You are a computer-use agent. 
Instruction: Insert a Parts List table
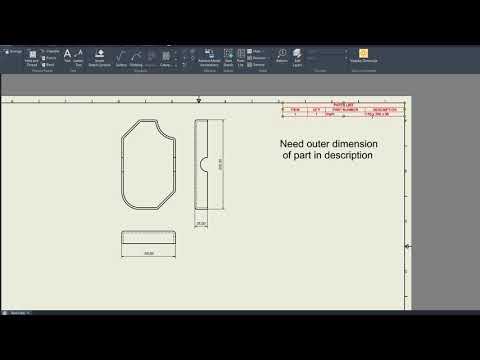pyautogui.click(x=241, y=58)
